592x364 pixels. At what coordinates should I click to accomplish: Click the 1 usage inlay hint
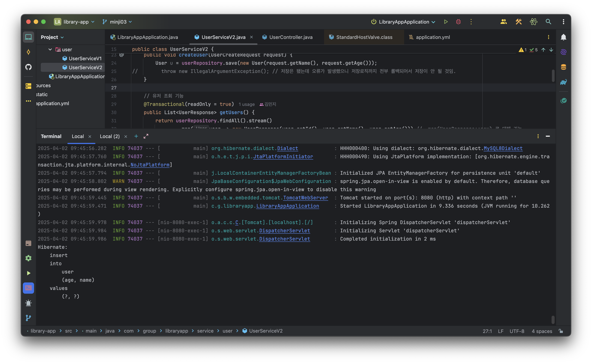click(247, 104)
